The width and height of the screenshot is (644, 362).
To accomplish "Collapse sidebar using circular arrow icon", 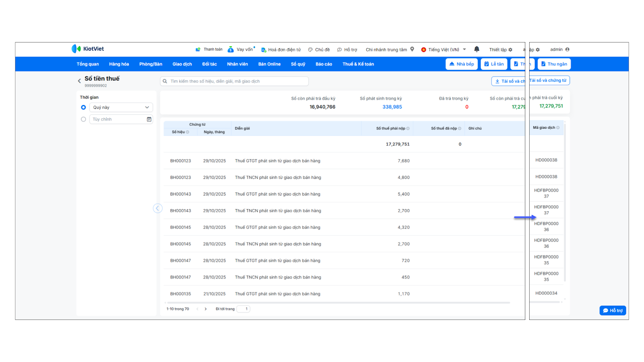I will click(x=157, y=208).
